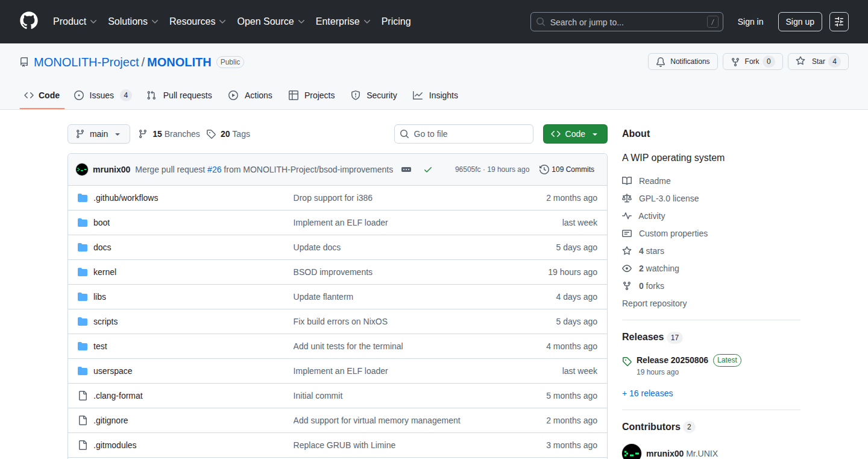
Task: Open the 109 Commits history link
Action: (x=567, y=169)
